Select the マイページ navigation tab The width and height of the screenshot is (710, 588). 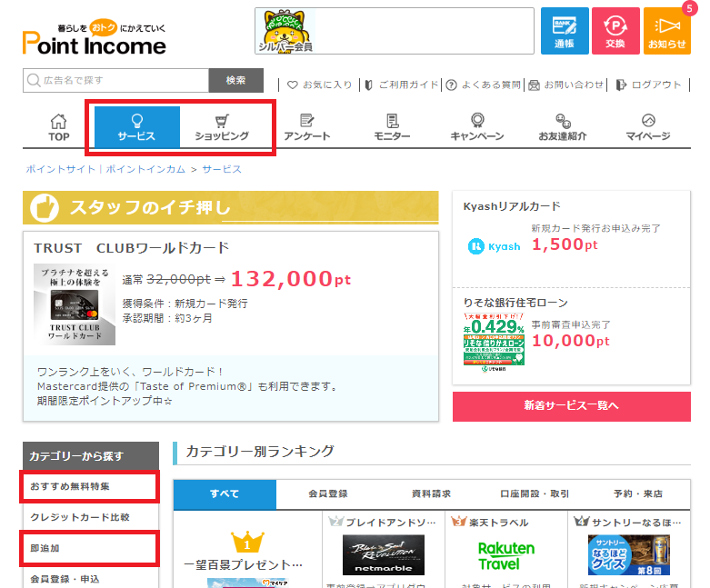648,127
